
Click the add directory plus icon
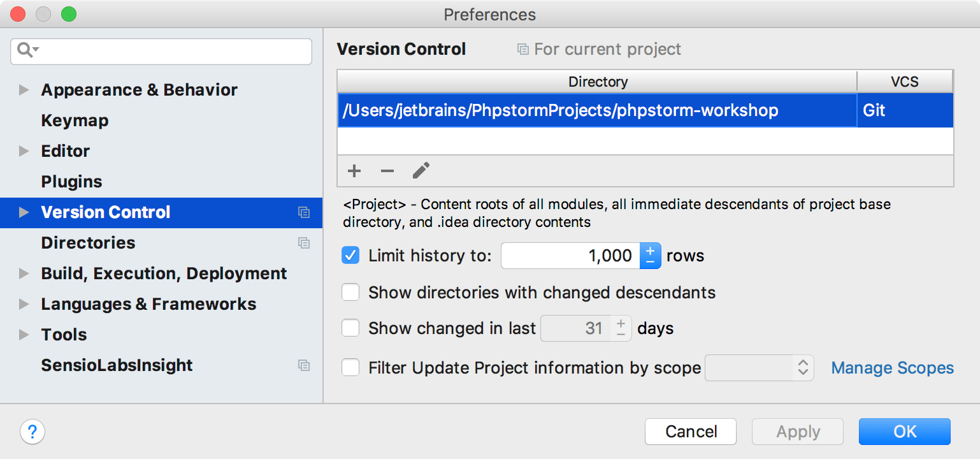click(x=354, y=171)
